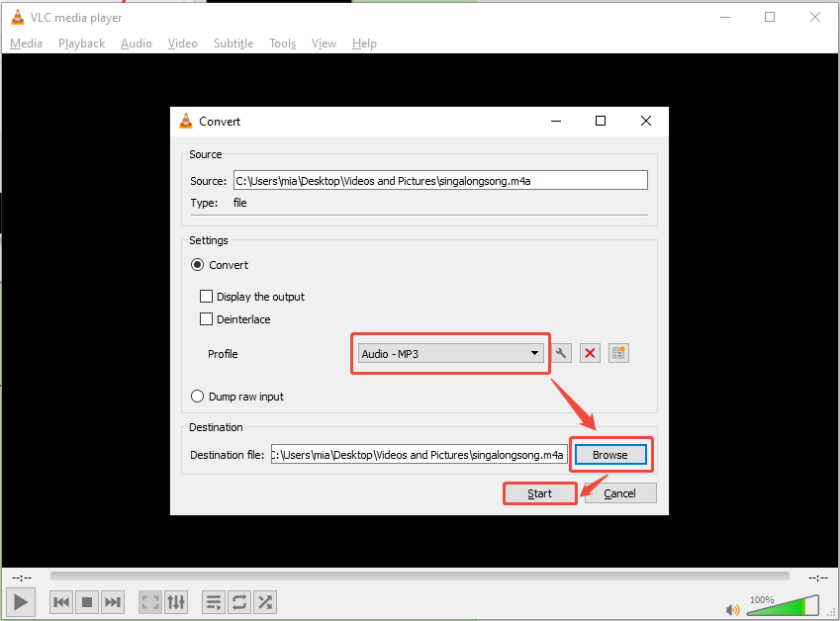Click Start to begin conversion
840x621 pixels.
539,493
